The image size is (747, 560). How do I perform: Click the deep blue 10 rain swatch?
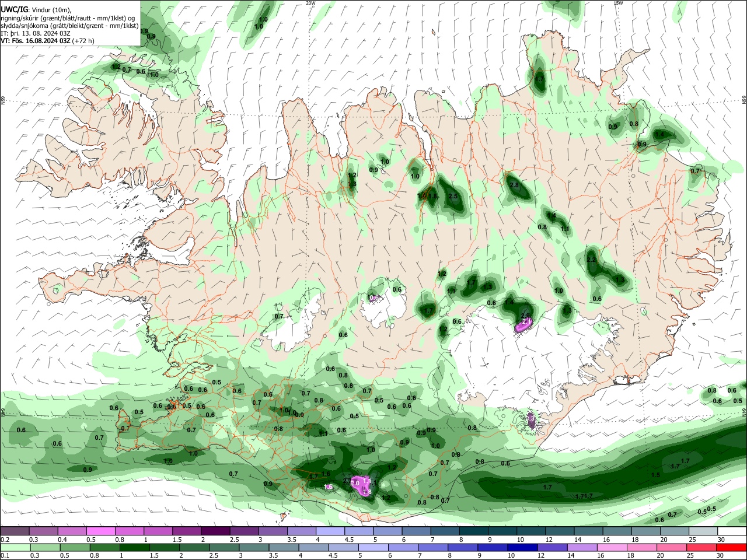point(522,548)
